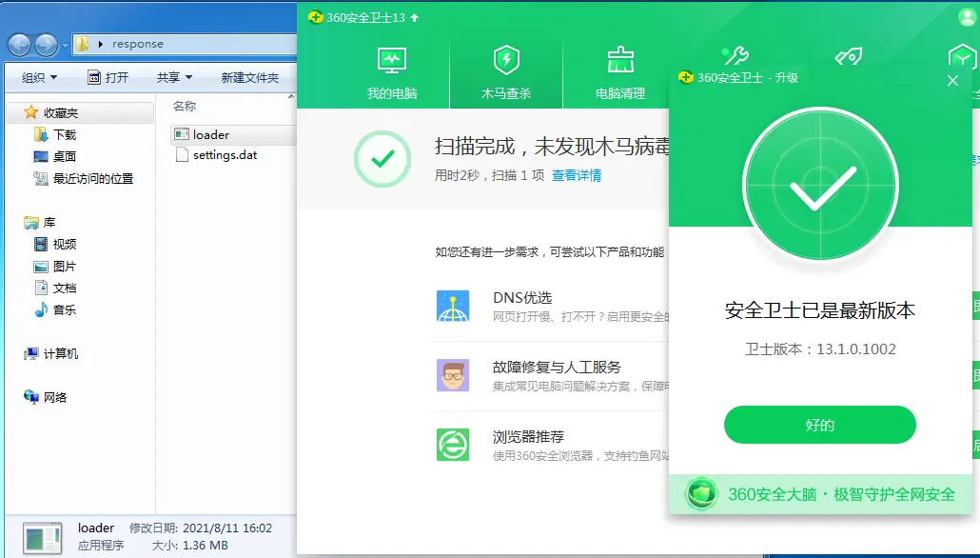Open the 故障修复与人工服务 person icon
This screenshot has width=980, height=558.
click(x=453, y=375)
